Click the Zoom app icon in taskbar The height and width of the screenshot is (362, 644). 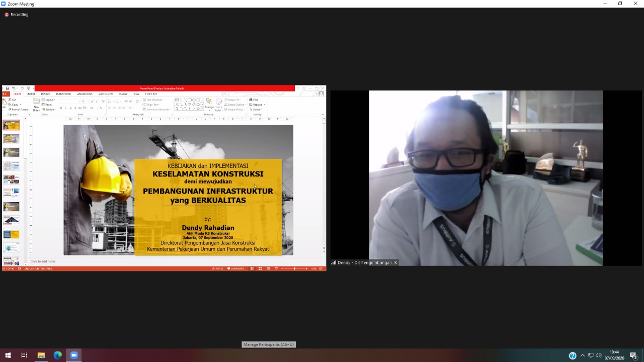74,355
